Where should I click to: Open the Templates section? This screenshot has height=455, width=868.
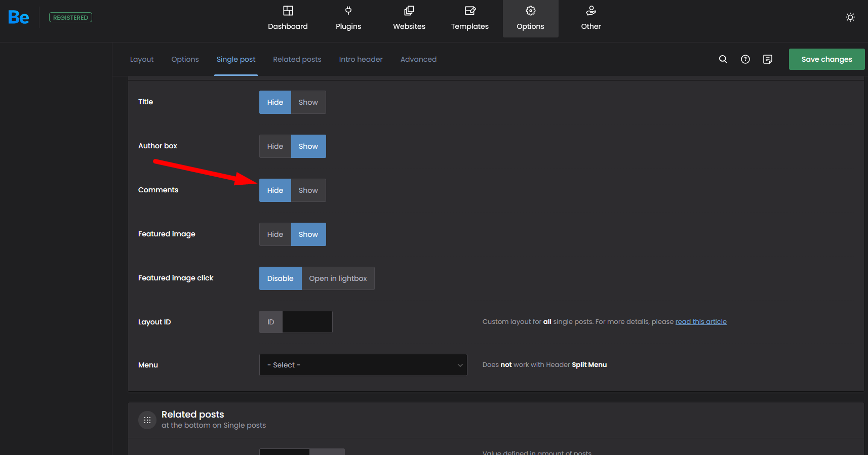pos(470,18)
